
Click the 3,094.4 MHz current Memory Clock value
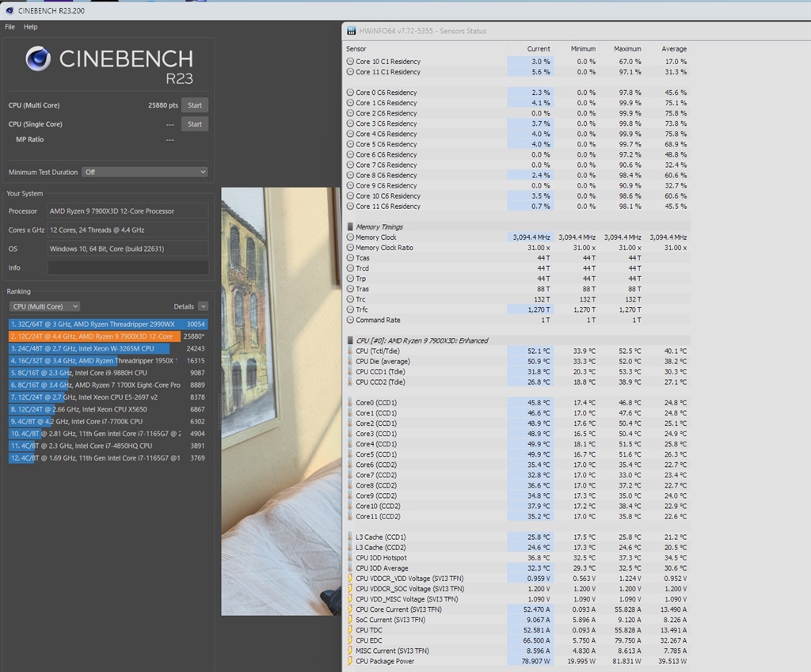[x=531, y=237]
